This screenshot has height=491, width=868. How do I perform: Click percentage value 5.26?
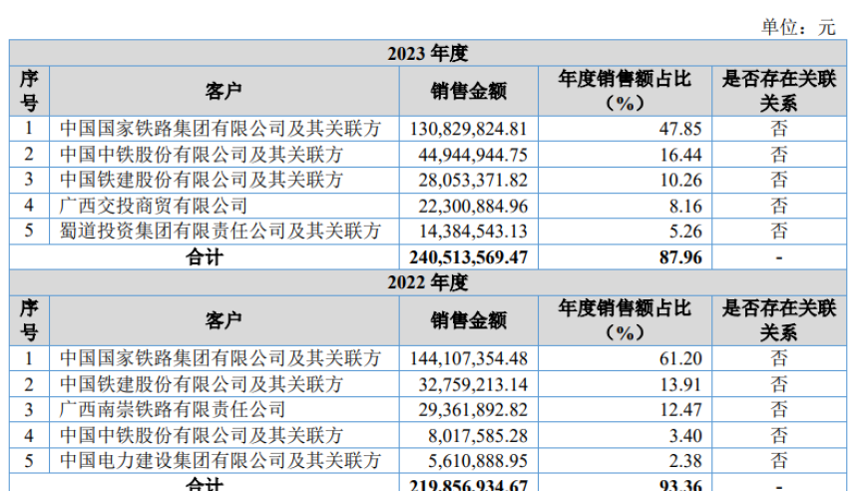point(685,231)
